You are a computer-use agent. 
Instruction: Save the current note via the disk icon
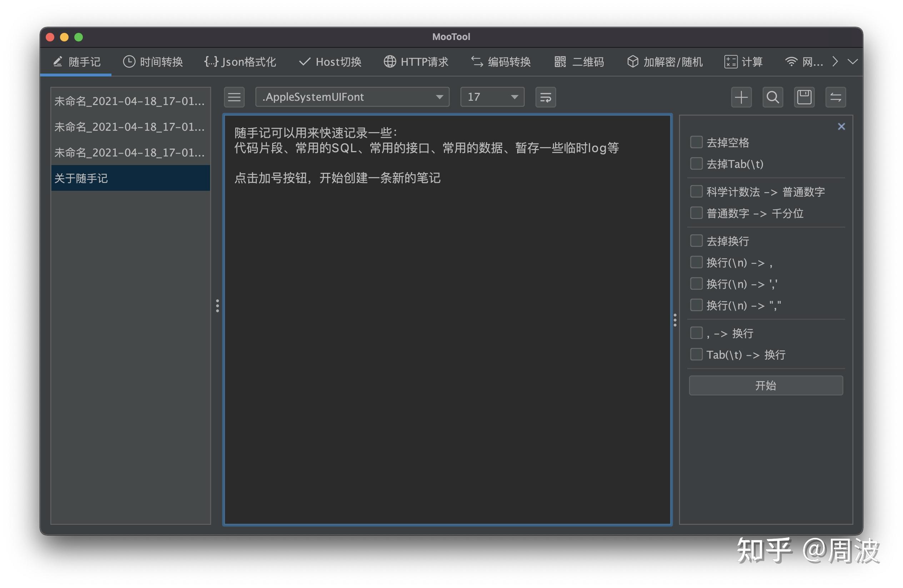(x=804, y=97)
